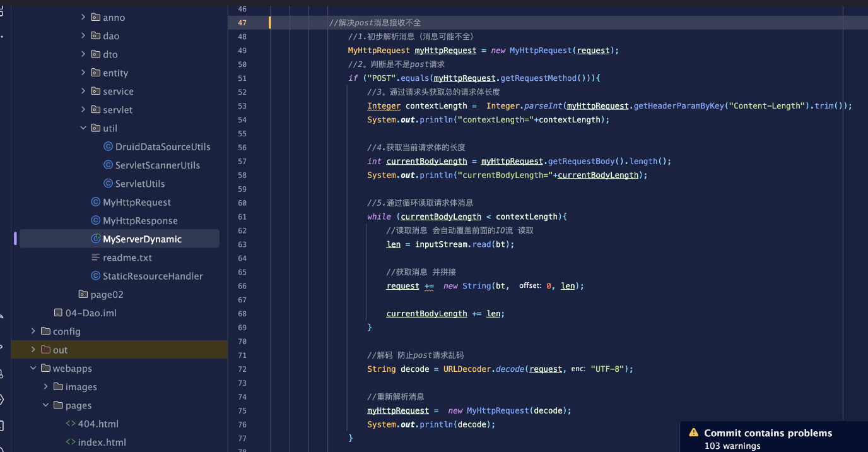The image size is (868, 452).
Task: Expand the servlet package chevron
Action: pos(83,109)
